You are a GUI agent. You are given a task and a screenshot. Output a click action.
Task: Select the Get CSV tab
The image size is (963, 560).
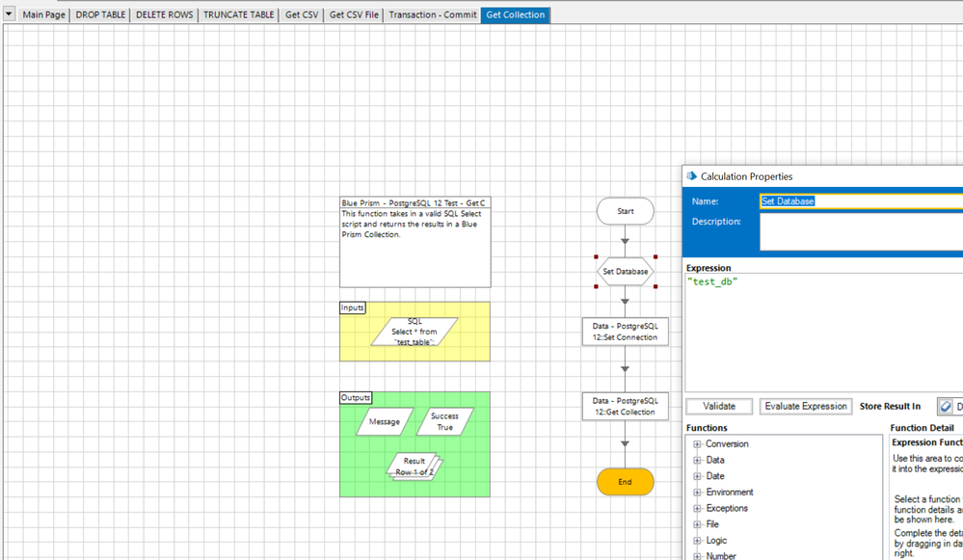tap(302, 14)
